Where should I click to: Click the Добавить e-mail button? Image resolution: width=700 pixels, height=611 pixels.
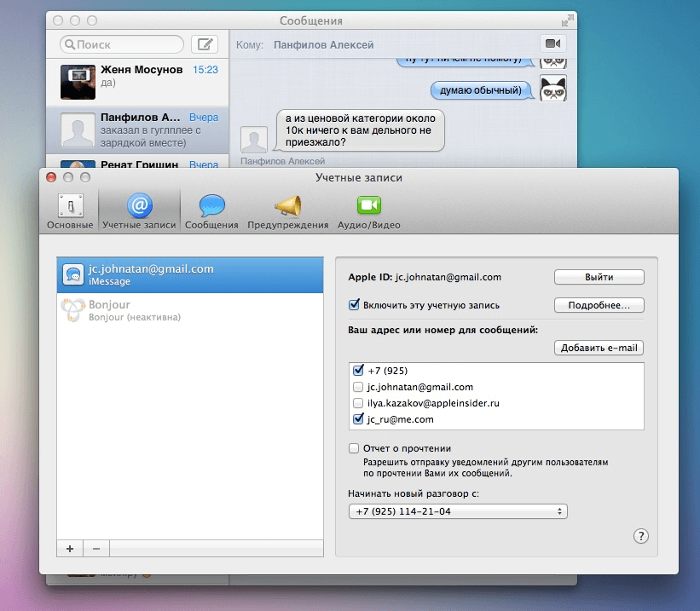tap(599, 348)
